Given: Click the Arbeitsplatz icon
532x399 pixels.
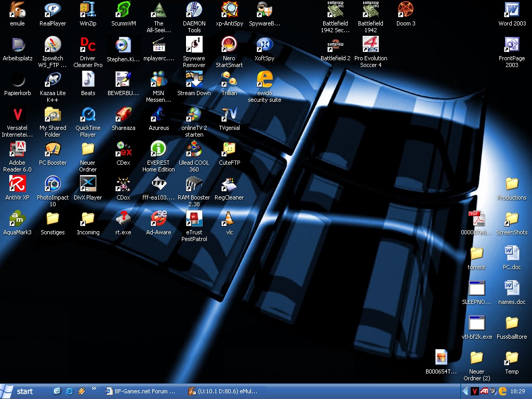Looking at the screenshot, I should [18, 48].
